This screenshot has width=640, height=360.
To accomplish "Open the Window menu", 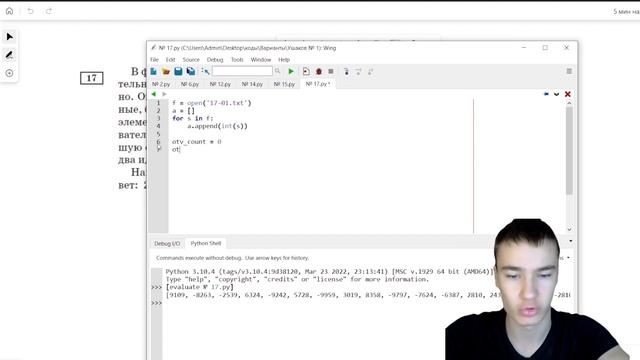I will [261, 60].
